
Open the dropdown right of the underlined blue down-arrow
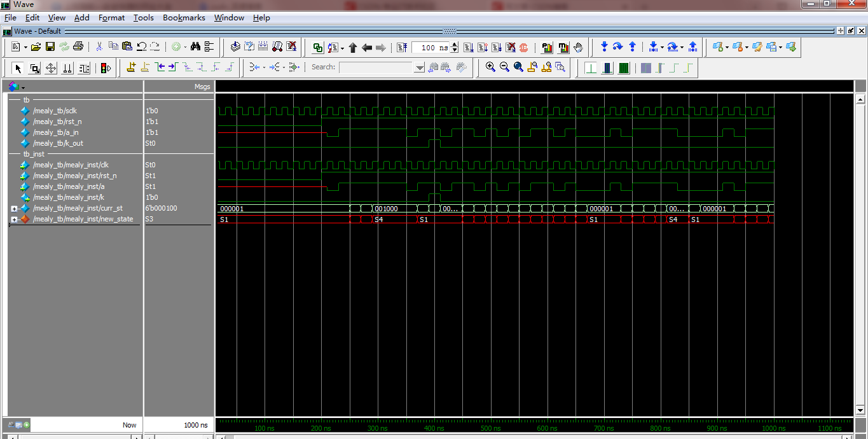coord(662,48)
